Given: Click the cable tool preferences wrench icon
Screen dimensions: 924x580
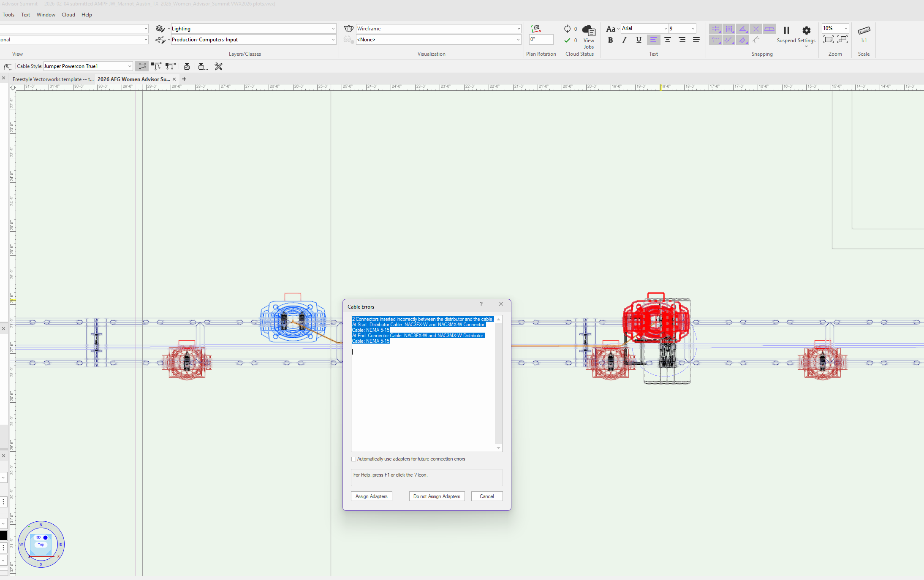Looking at the screenshot, I should (218, 66).
